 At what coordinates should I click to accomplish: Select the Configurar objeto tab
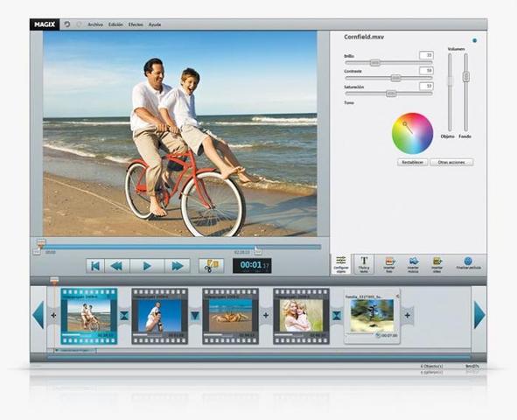coord(341,264)
